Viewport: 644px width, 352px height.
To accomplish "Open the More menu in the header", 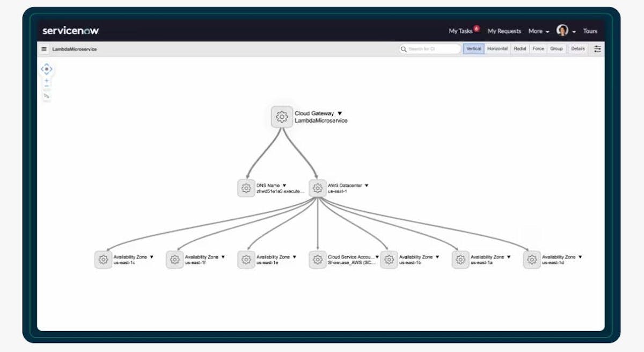I will tap(537, 31).
